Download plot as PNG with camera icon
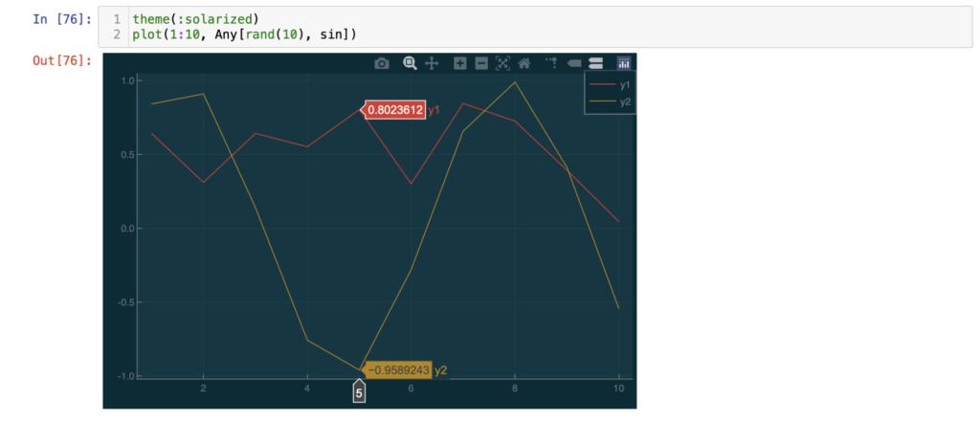Image resolution: width=980 pixels, height=423 pixels. [381, 63]
